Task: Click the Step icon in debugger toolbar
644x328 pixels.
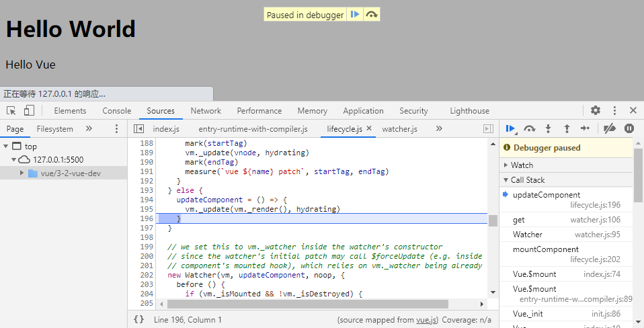Action: 586,128
